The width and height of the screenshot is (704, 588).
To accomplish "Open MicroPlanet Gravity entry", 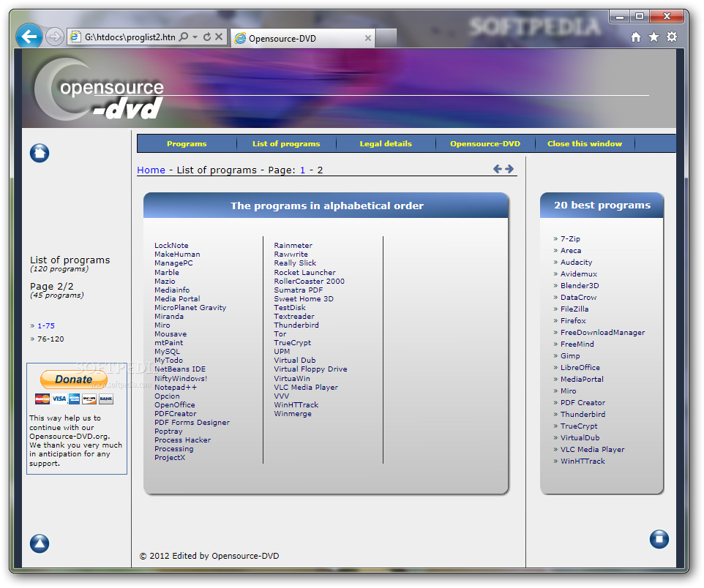I will click(x=190, y=307).
